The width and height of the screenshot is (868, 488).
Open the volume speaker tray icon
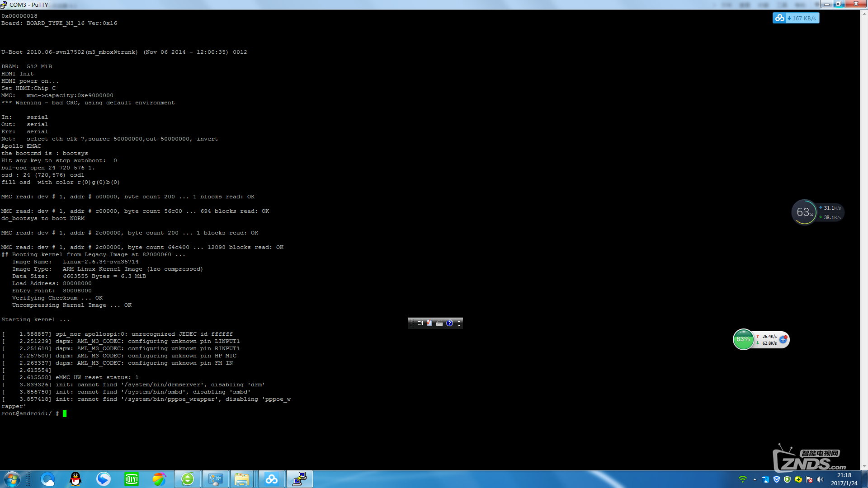820,479
